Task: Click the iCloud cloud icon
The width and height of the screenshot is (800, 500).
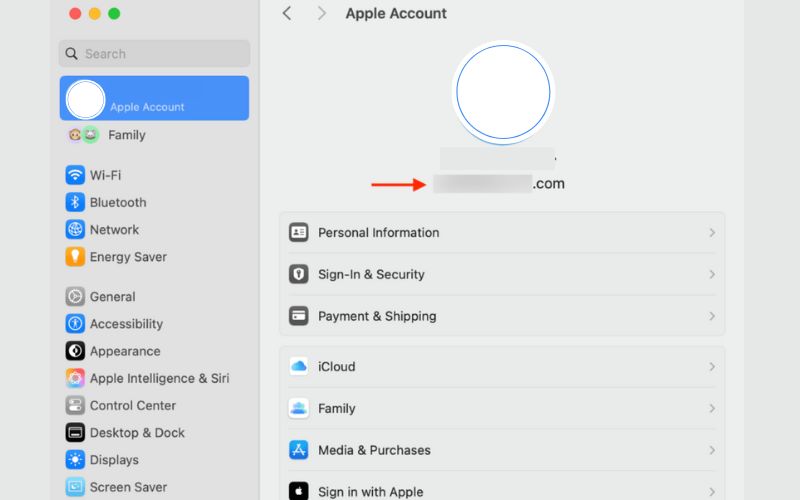Action: pos(298,366)
